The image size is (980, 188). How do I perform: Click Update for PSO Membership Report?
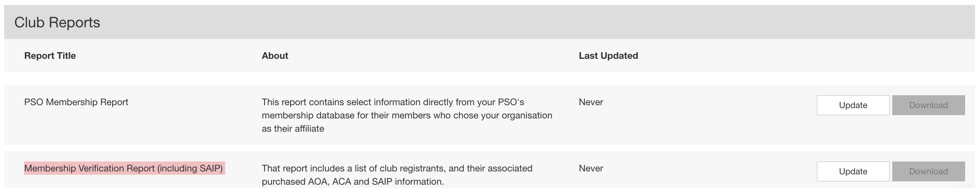tap(853, 105)
